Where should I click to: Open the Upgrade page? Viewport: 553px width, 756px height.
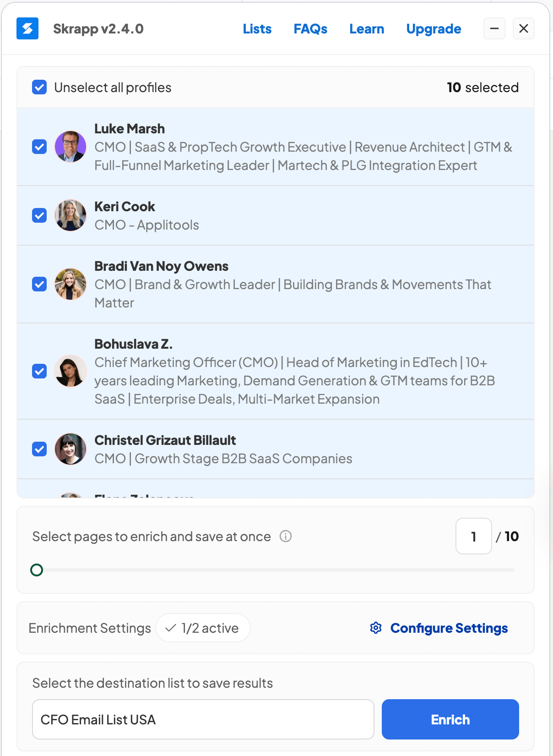433,29
